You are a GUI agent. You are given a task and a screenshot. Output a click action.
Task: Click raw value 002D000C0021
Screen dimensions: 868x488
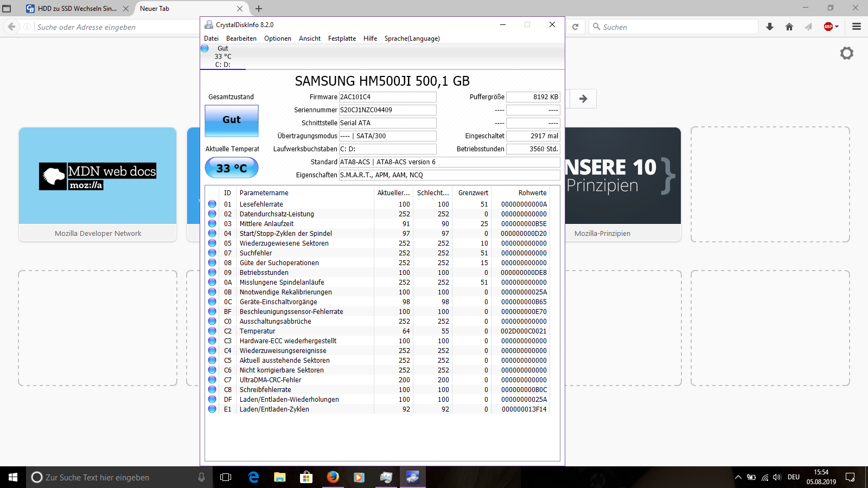[x=524, y=331]
